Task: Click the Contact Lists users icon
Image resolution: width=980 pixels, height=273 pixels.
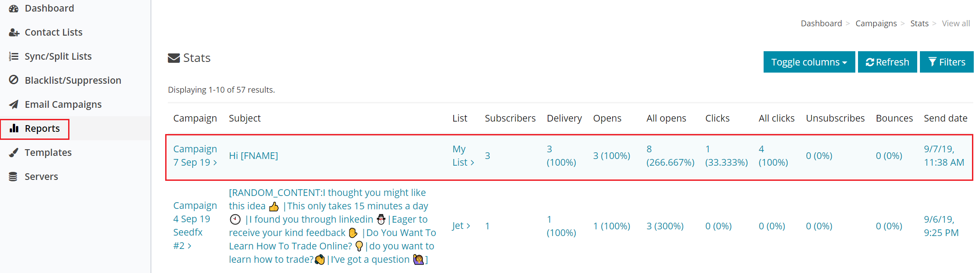Action: (14, 33)
